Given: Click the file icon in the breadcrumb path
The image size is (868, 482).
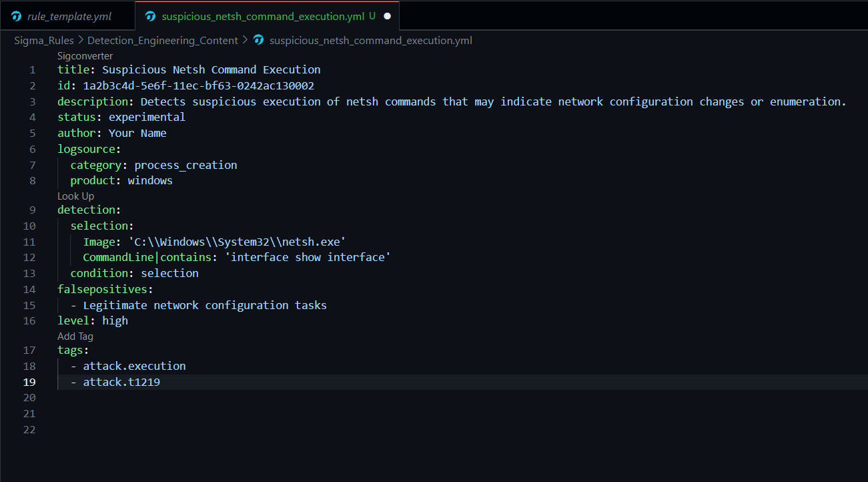Looking at the screenshot, I should tap(259, 41).
